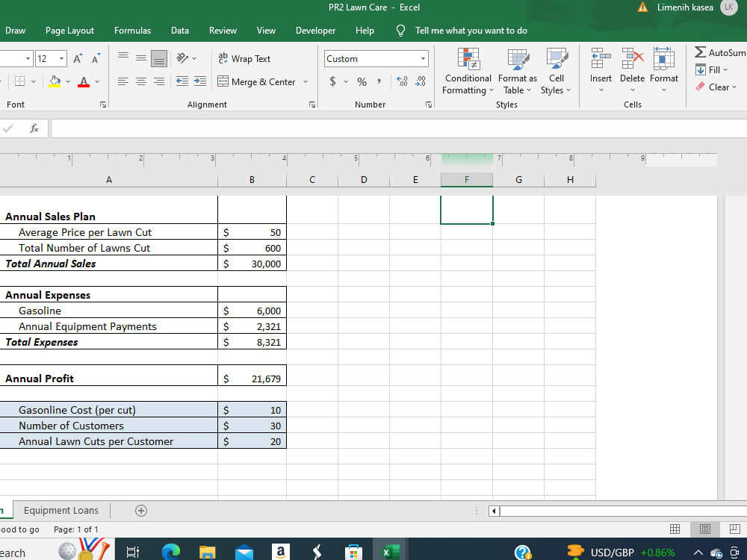Image resolution: width=747 pixels, height=560 pixels.
Task: Center cell text horizontally
Action: point(141,81)
